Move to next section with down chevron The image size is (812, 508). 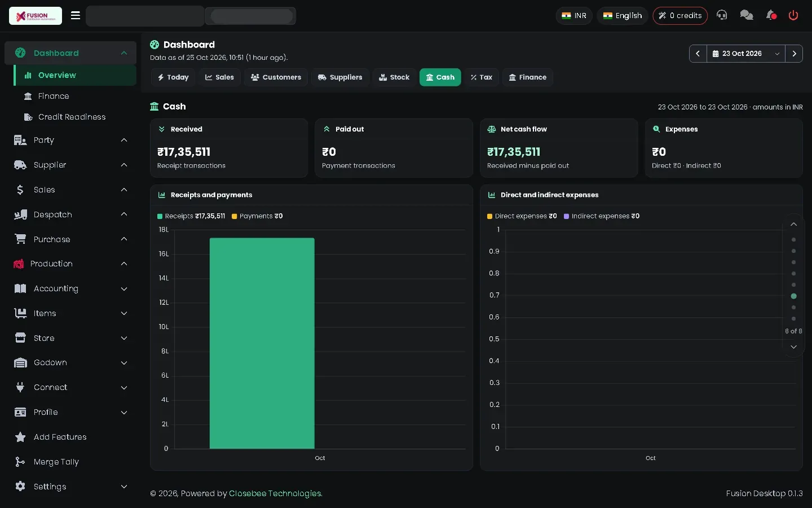point(793,347)
